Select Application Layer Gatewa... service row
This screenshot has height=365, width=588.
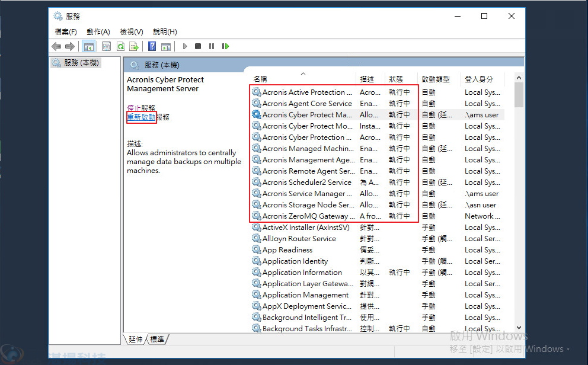point(378,284)
